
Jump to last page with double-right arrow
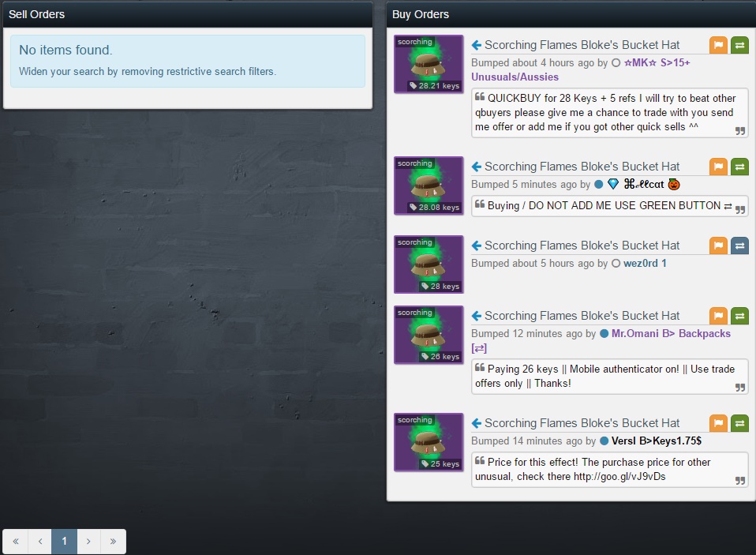pos(113,542)
